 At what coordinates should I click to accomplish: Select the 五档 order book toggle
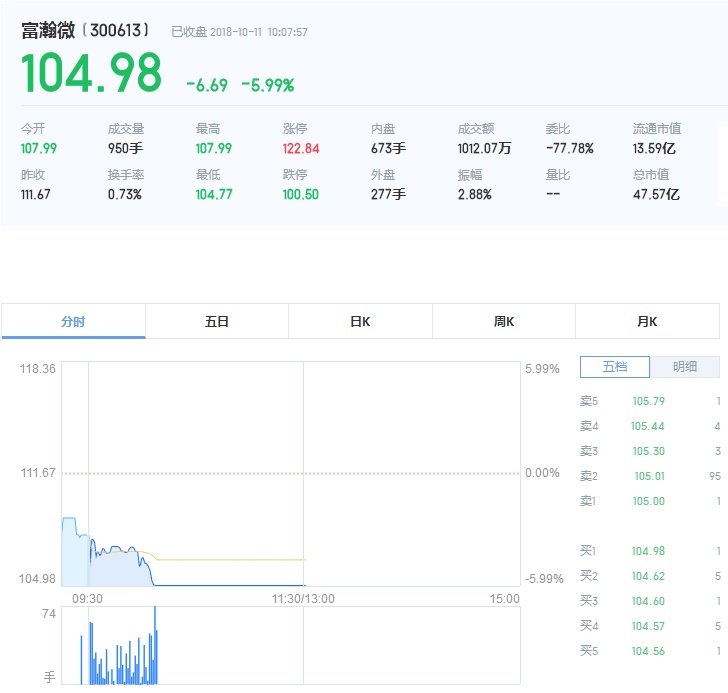pyautogui.click(x=614, y=367)
